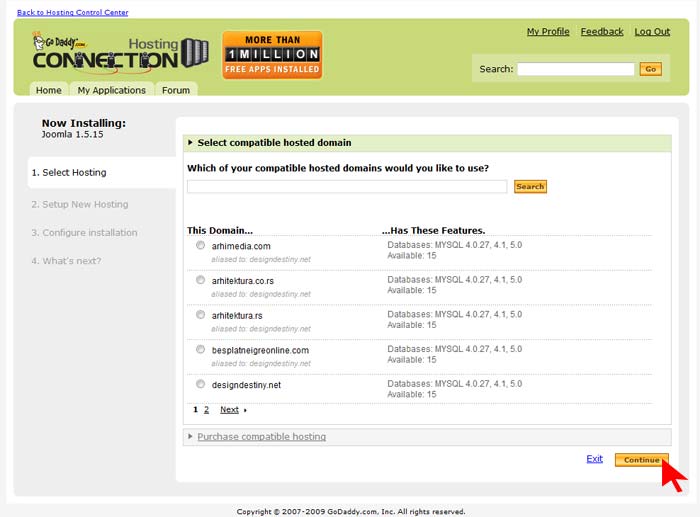Click the current page number 1
Screen dimensions: 700x517
[x=196, y=409]
